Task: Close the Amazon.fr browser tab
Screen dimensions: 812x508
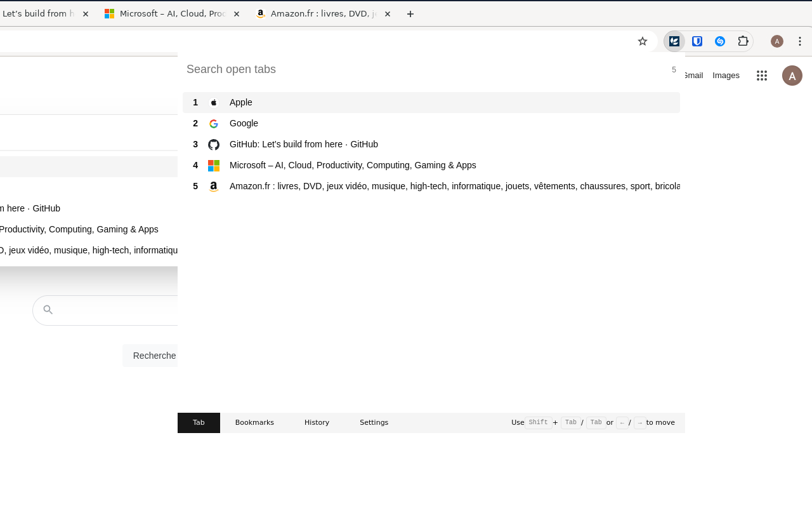Action: click(x=388, y=14)
